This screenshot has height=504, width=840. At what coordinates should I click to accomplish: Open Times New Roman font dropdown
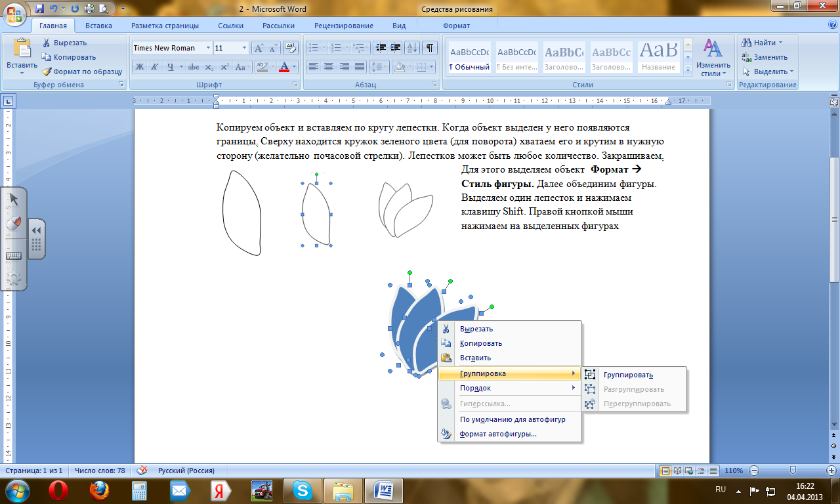[x=208, y=48]
